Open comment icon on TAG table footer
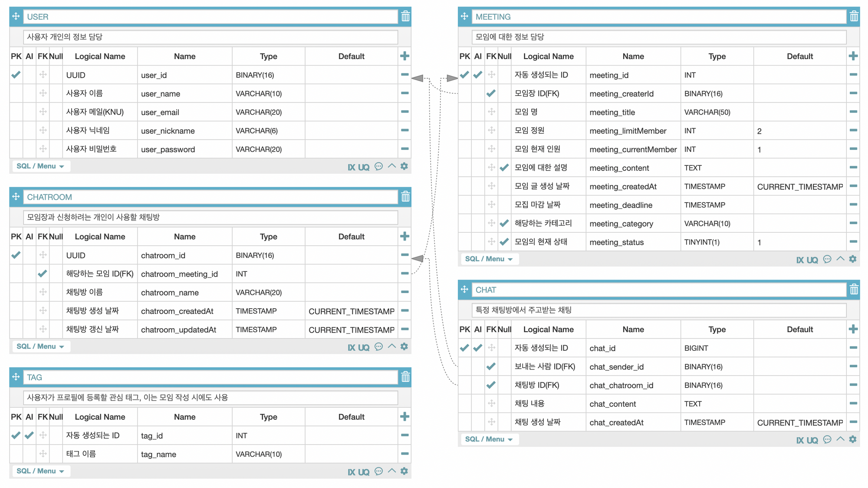Screen dimensions: 868x488 [x=378, y=471]
